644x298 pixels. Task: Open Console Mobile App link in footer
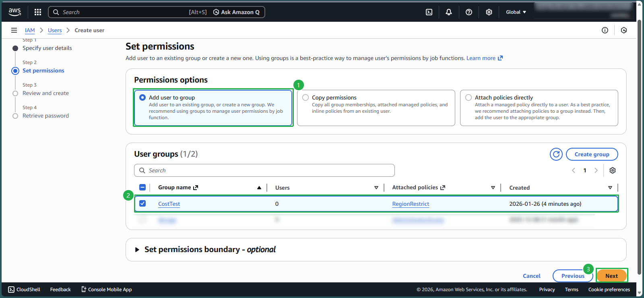107,290
